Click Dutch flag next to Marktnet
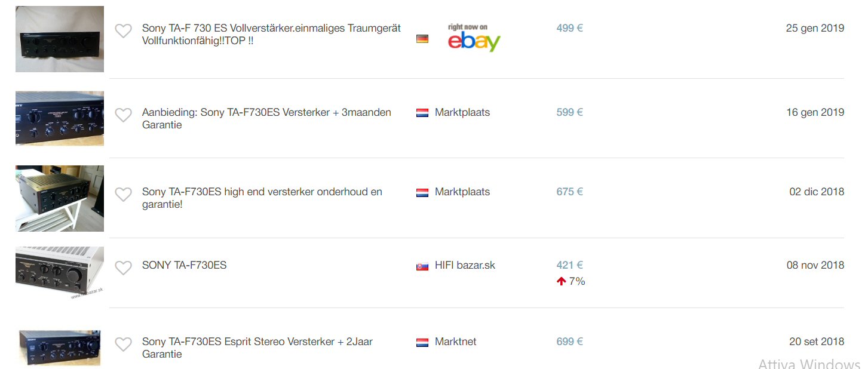 [x=422, y=343]
